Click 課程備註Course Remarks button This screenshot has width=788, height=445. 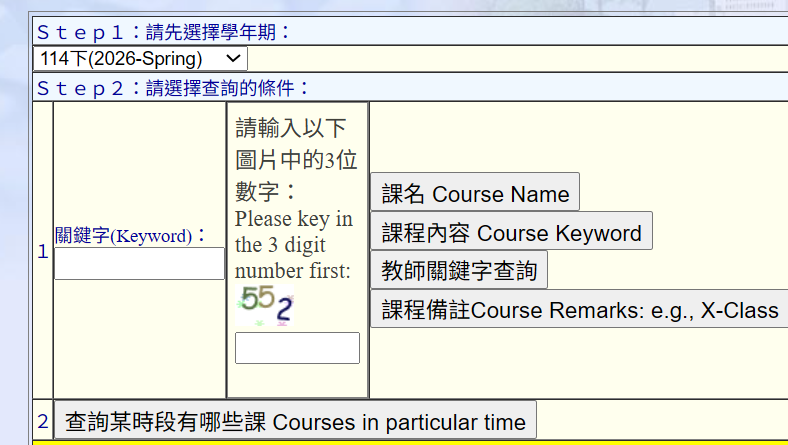[579, 308]
